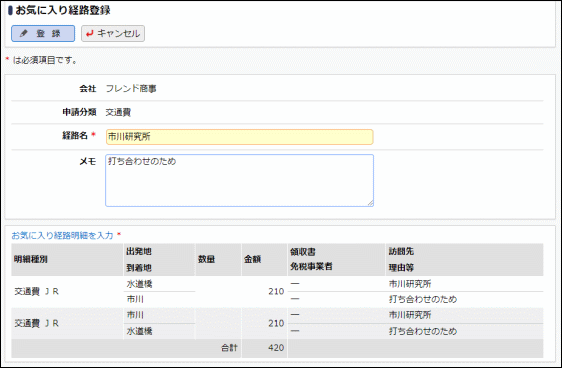Click first row reason 打ち合わせのため
The image size is (562, 368).
423,299
